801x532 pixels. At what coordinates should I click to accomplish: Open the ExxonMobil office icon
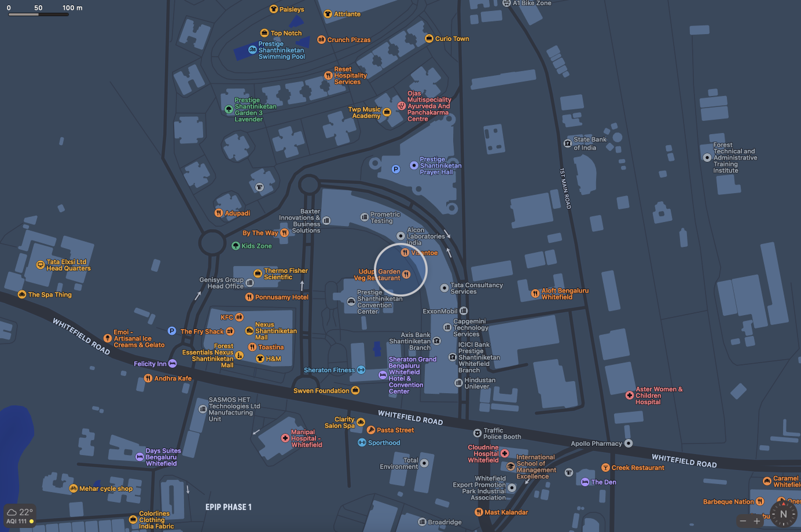(464, 311)
